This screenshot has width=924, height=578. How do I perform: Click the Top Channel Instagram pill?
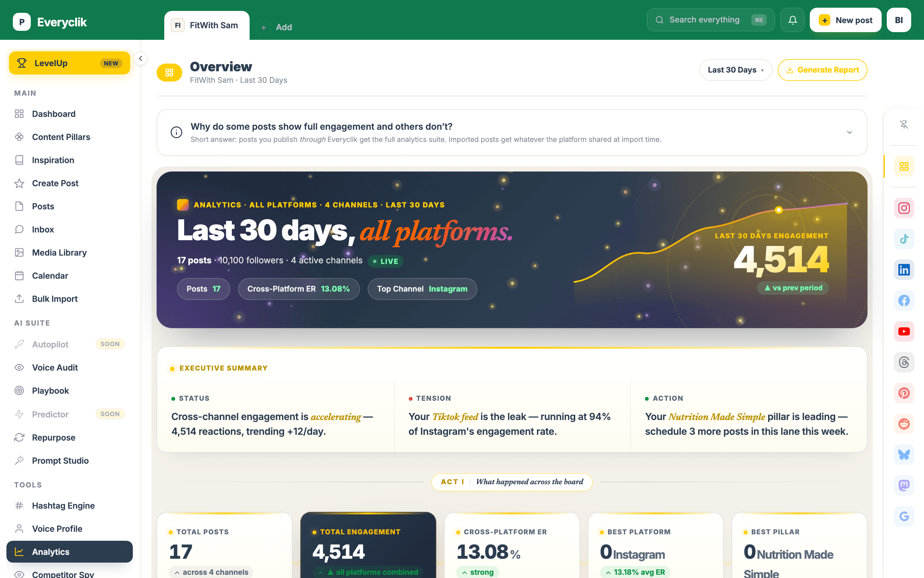pyautogui.click(x=422, y=289)
